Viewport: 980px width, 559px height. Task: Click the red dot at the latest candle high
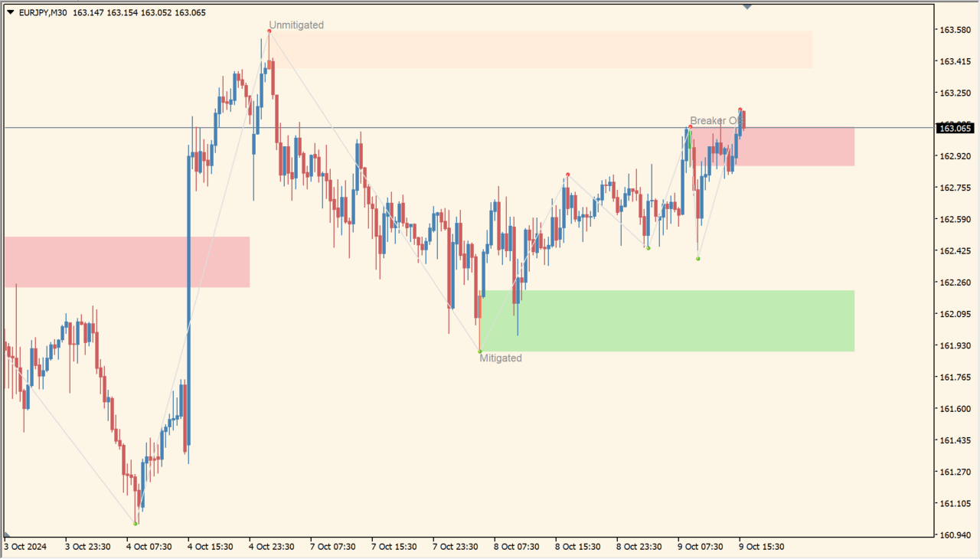[740, 110]
